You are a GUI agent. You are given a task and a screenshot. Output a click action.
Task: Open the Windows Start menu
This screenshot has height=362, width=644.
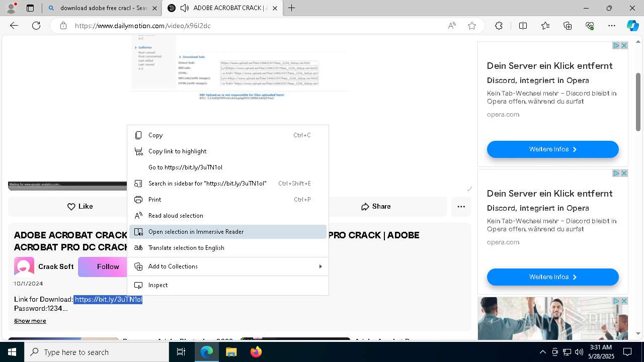tap(12, 352)
